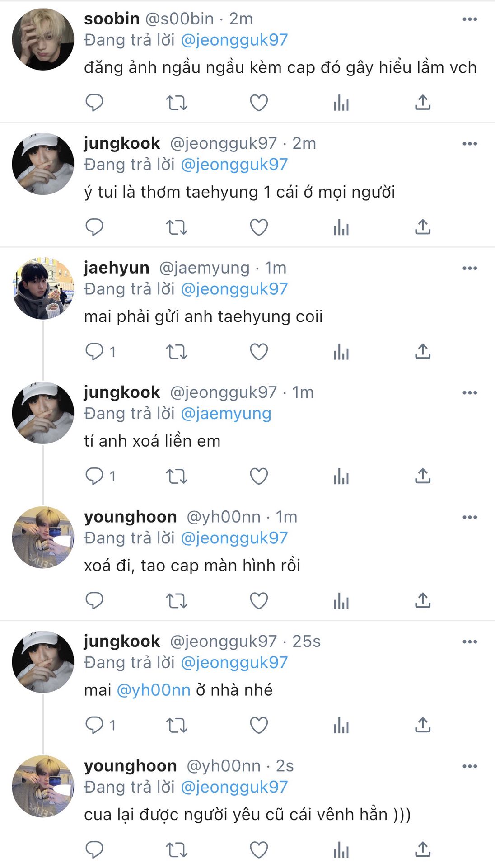Reply to younghoon's last tweet
495x868 pixels.
coord(94,850)
